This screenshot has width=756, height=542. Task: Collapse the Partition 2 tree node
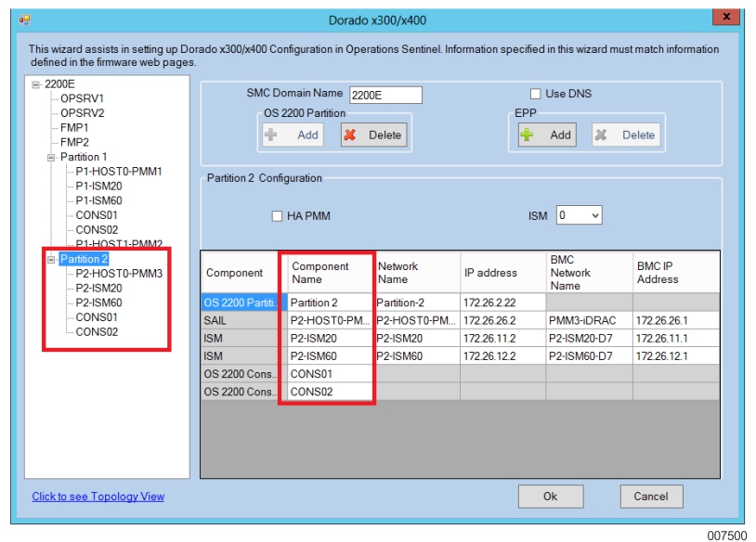tap(51, 259)
